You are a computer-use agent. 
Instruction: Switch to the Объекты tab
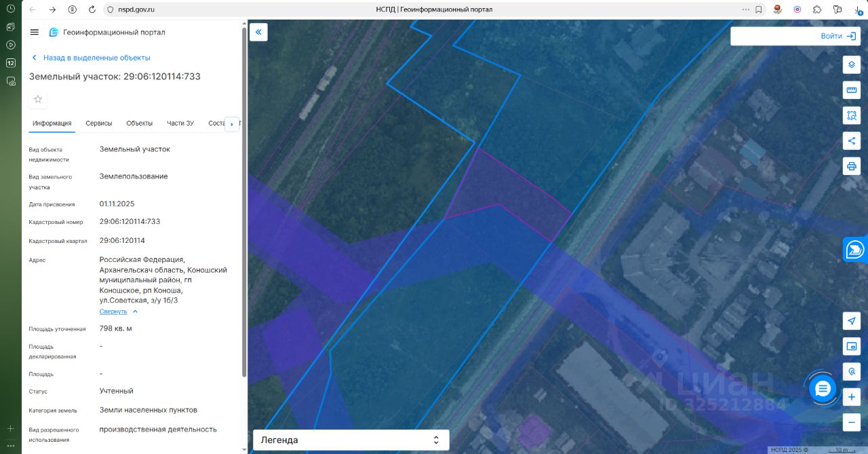pyautogui.click(x=139, y=124)
